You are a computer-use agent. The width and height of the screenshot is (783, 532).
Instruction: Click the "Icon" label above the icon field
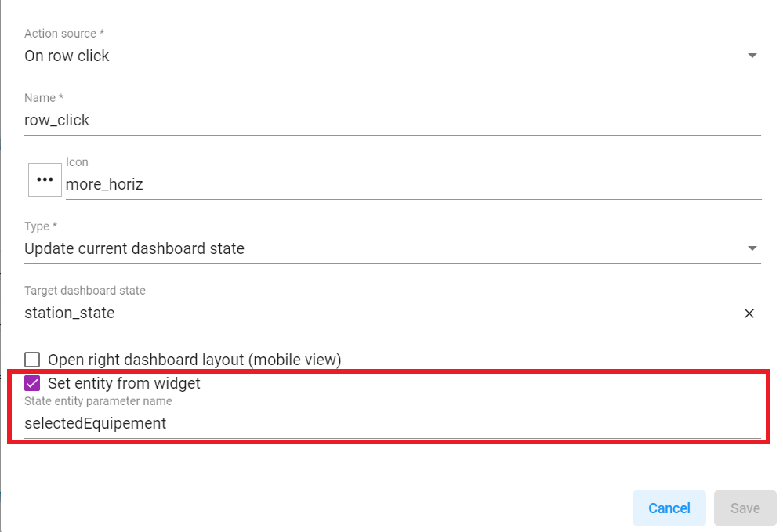point(78,162)
